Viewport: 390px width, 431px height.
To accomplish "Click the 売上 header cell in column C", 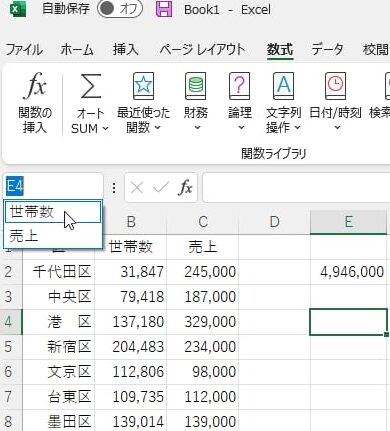I will pyautogui.click(x=203, y=247).
